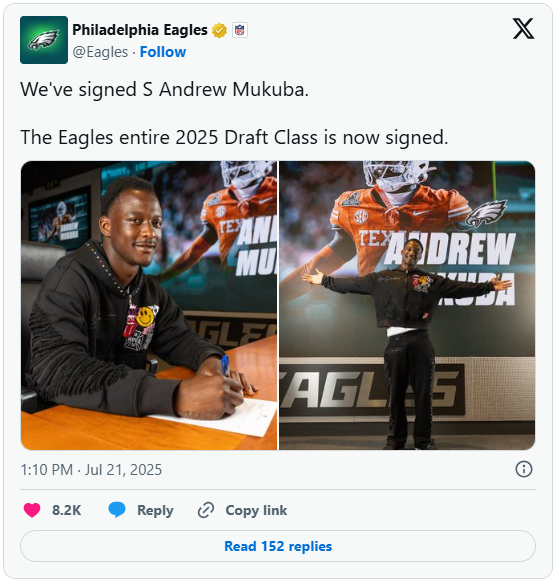Image resolution: width=555 pixels, height=581 pixels.
Task: Open the Philadelphia Eagles profile avatar
Action: pos(44,40)
